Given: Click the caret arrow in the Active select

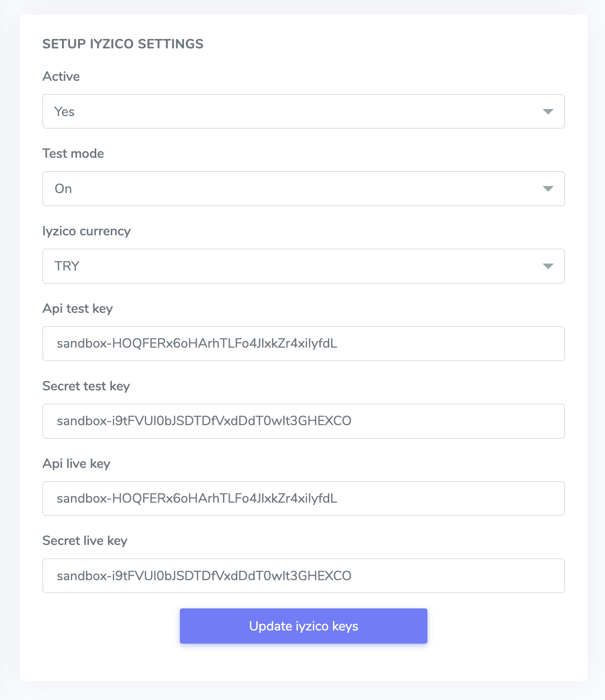Looking at the screenshot, I should point(548,112).
